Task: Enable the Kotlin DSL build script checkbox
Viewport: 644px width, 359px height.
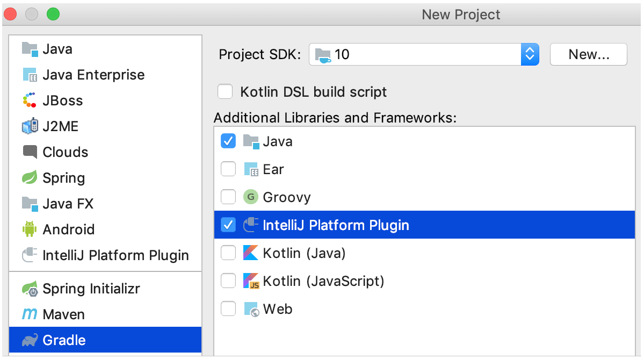Action: coord(225,91)
